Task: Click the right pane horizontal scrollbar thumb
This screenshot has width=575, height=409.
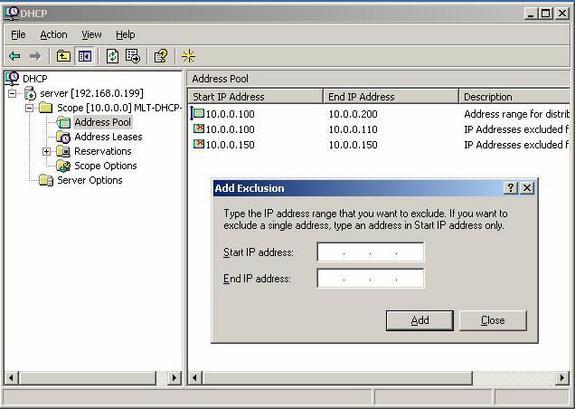Action: 337,377
